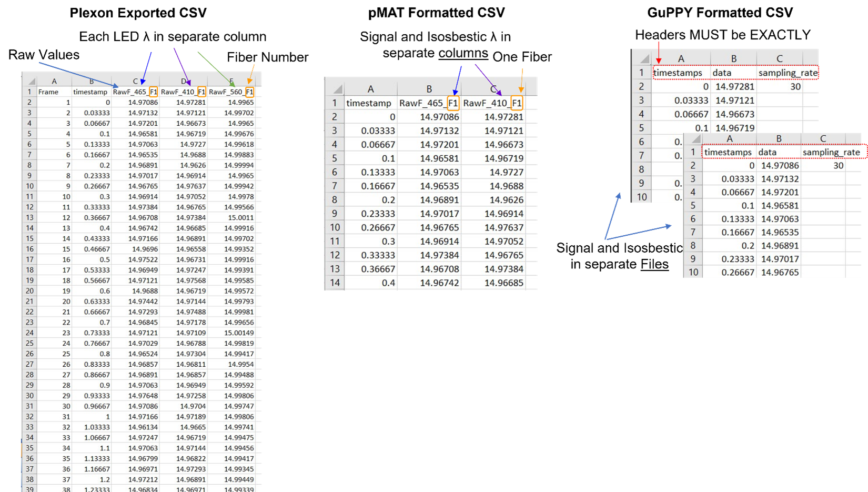Select the 'timestamp' cell in the pMAT sheet
The width and height of the screenshot is (868, 492).
(x=370, y=103)
